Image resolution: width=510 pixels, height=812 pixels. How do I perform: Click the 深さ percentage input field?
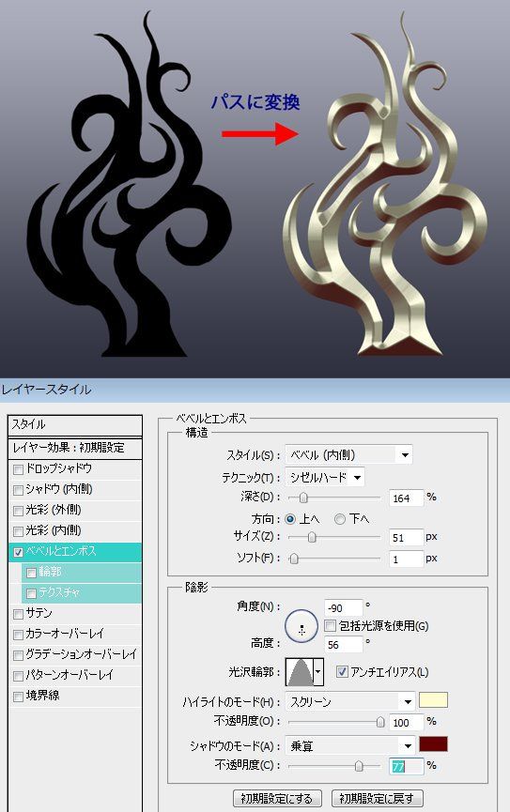pyautogui.click(x=406, y=498)
